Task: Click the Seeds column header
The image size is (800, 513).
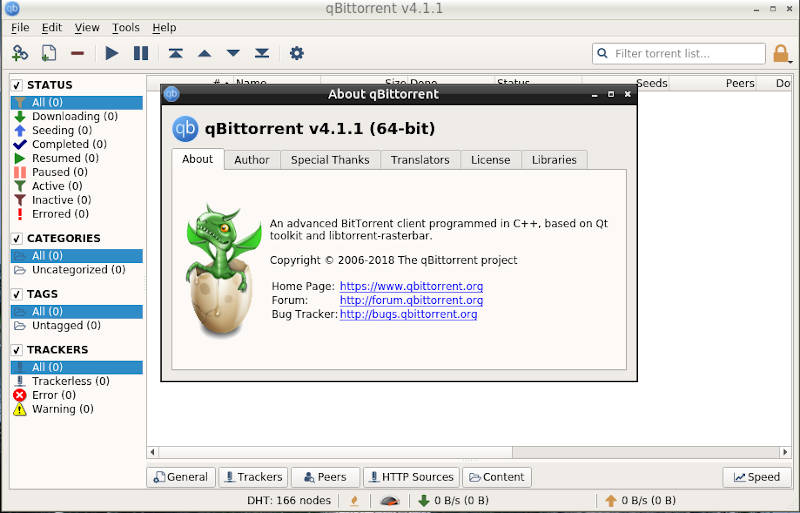Action: coord(626,83)
